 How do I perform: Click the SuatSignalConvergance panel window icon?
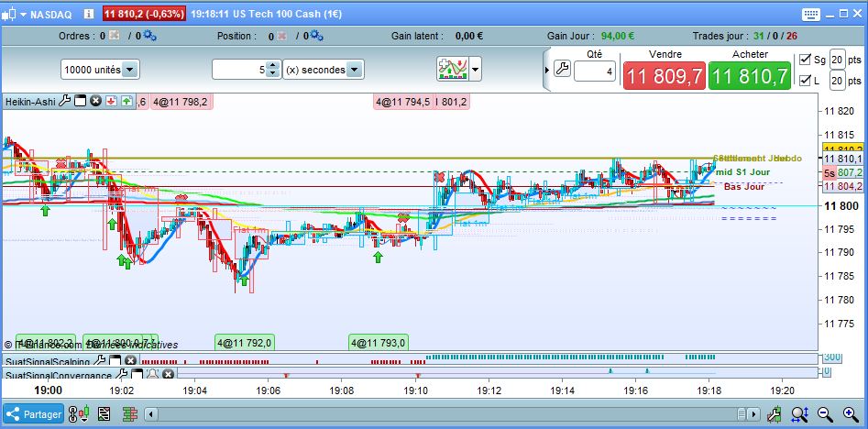pyautogui.click(x=137, y=375)
